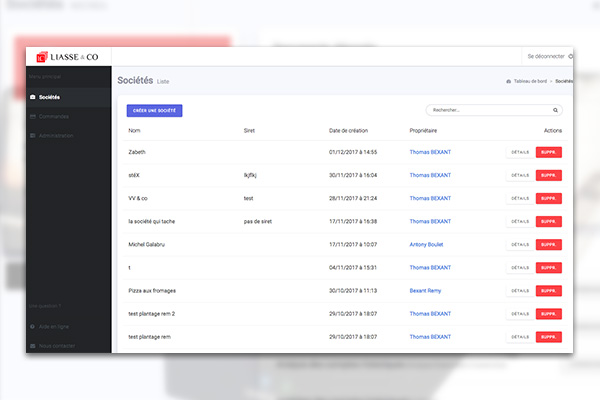Click date 30/10/2017 à 11:13
600x400 pixels.
click(x=353, y=291)
